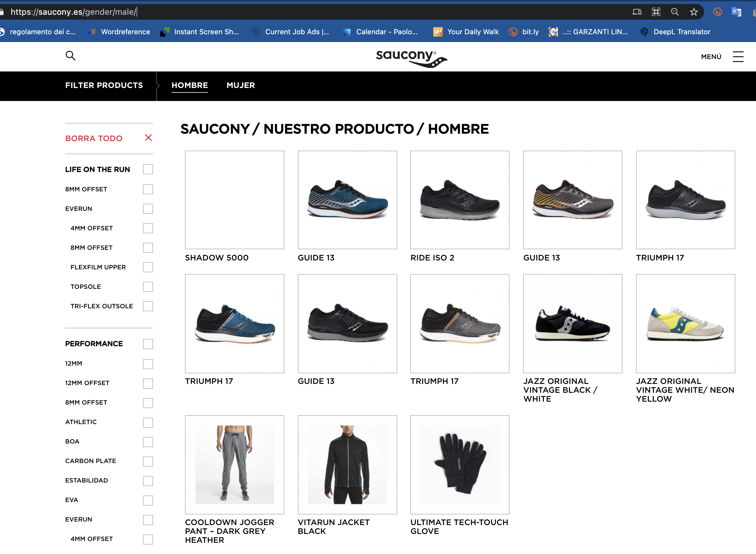Click FILTER PRODUCTS in black bar
The height and width of the screenshot is (554, 756).
104,86
